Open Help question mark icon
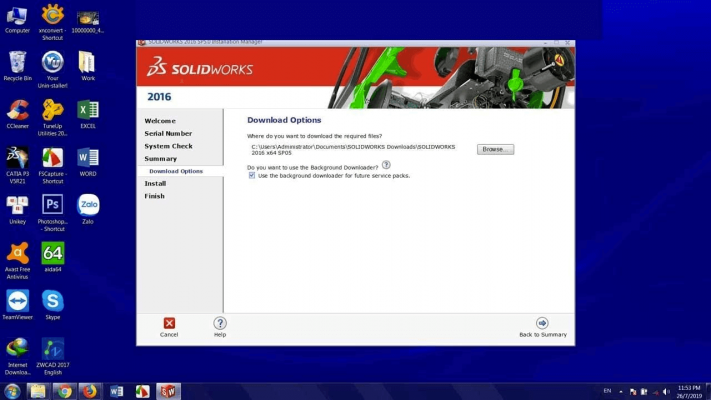The image size is (711, 400). click(x=220, y=323)
